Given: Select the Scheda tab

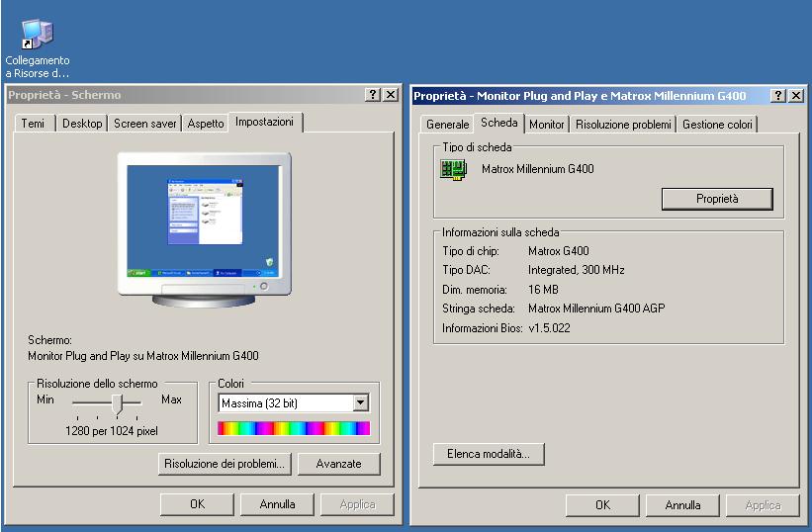Looking at the screenshot, I should [499, 123].
